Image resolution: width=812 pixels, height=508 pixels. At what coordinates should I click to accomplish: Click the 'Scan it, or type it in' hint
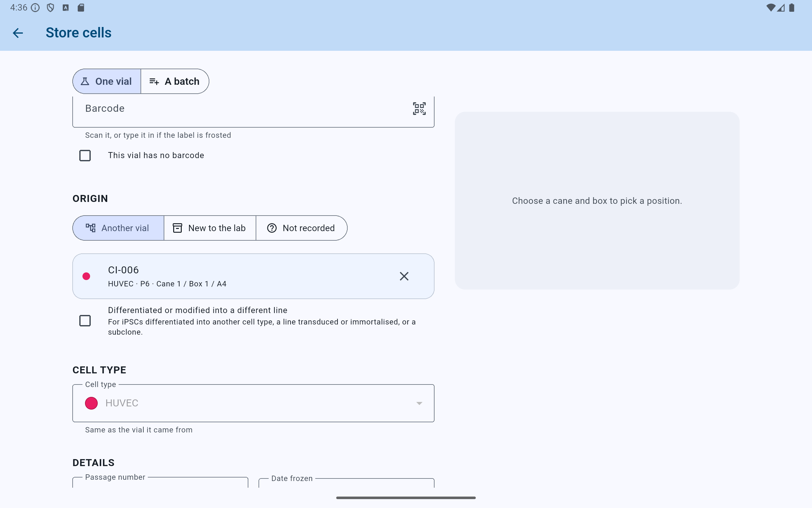158,135
